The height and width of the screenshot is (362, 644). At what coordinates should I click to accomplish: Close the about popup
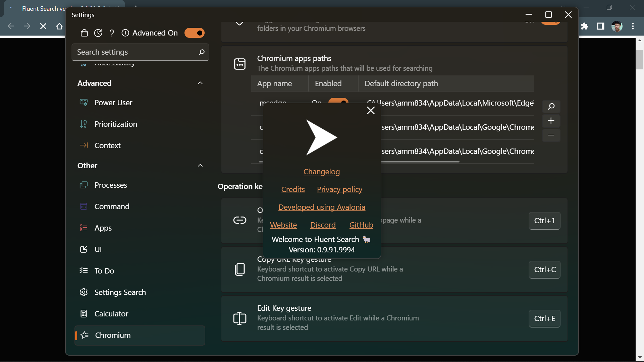[x=371, y=111]
